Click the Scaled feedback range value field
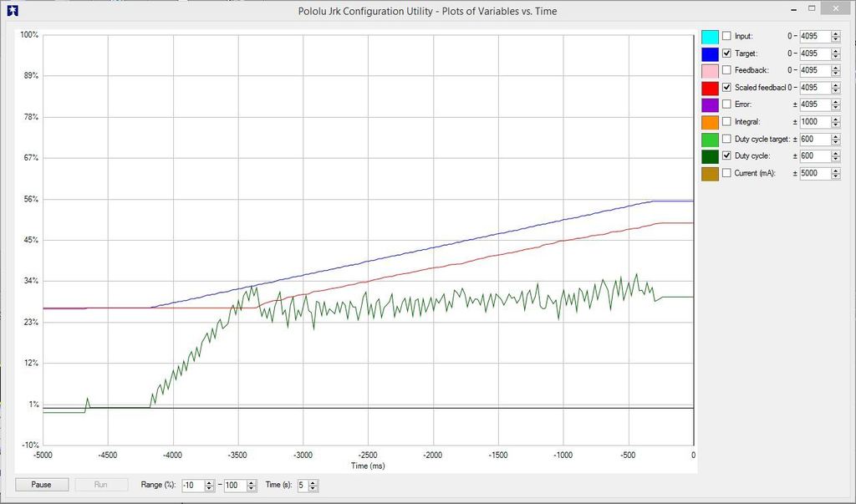 coord(816,88)
